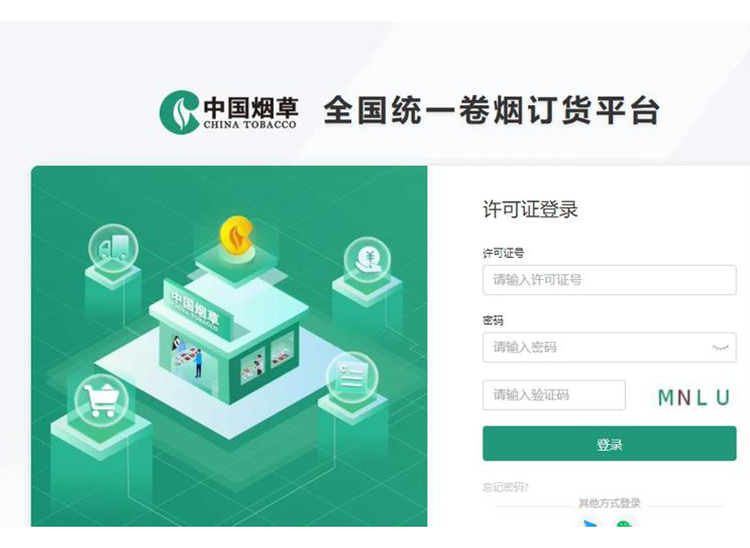The width and height of the screenshot is (750, 548).
Task: Toggle password visibility eye icon
Action: pyautogui.click(x=720, y=348)
